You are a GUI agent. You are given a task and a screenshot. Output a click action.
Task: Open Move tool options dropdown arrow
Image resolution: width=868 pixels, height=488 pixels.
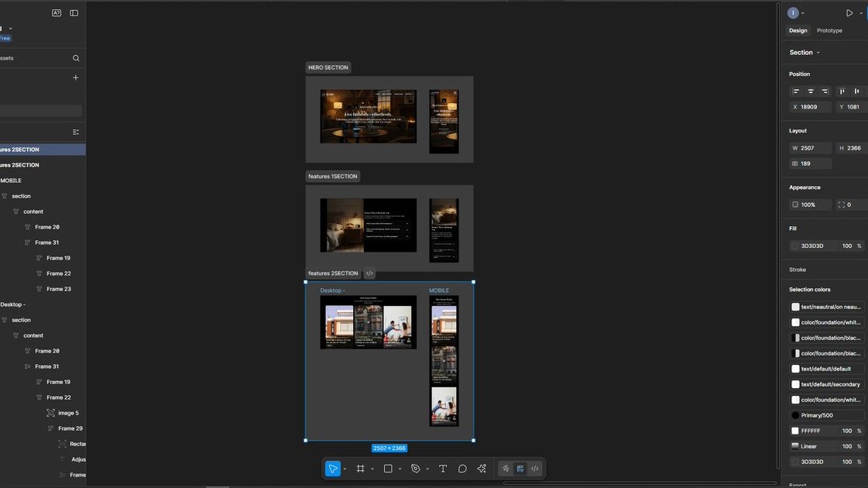pos(345,469)
